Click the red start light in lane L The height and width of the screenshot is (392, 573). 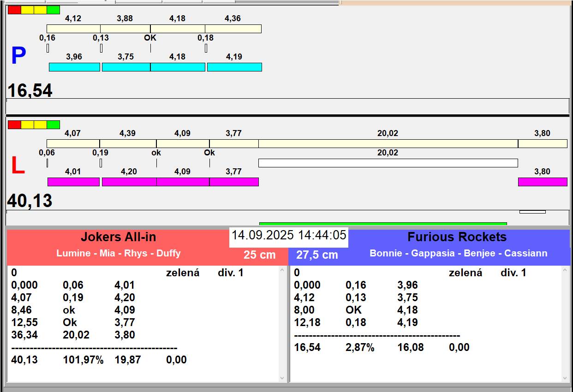[14, 125]
